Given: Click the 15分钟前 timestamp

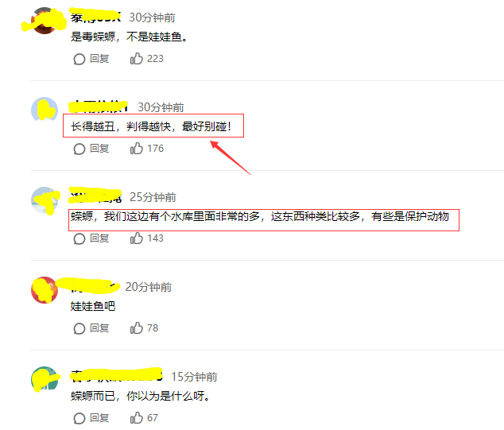Looking at the screenshot, I should pos(194,376).
